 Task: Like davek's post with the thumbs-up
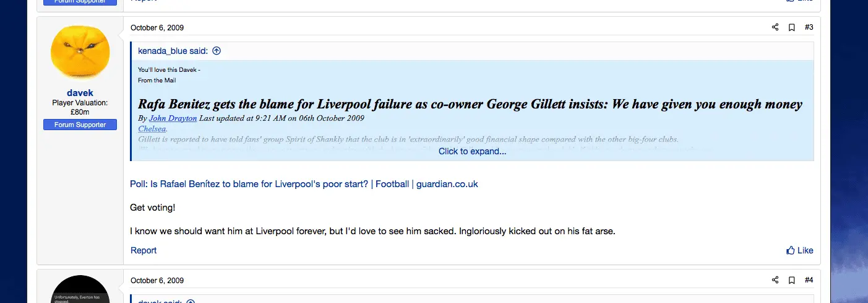point(799,250)
